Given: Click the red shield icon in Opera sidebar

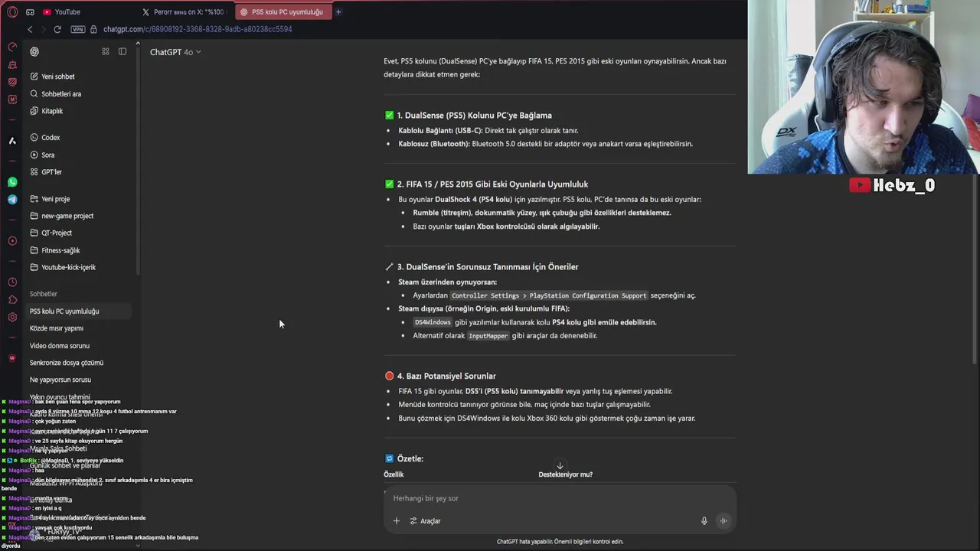Looking at the screenshot, I should coord(11,358).
